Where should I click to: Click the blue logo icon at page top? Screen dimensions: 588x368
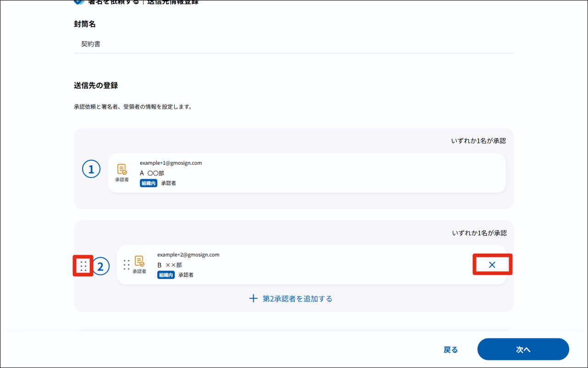tap(79, 2)
